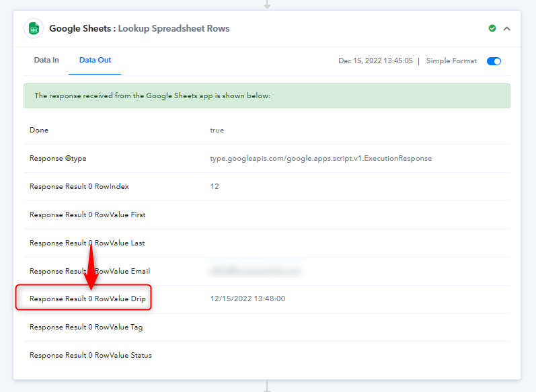536x392 pixels.
Task: Toggle the Simple Format switch
Action: click(x=494, y=61)
